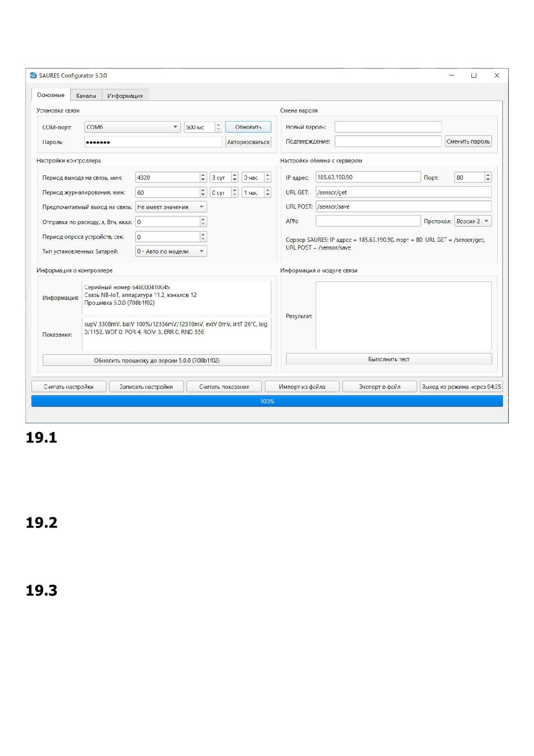The height and width of the screenshot is (756, 534).
Task: Click the Отправка по расходу value field
Action: tap(171, 222)
